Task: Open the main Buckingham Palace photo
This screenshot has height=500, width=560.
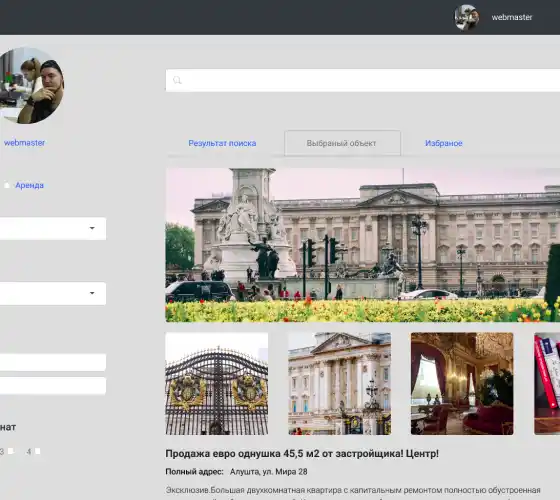Action: click(x=362, y=245)
